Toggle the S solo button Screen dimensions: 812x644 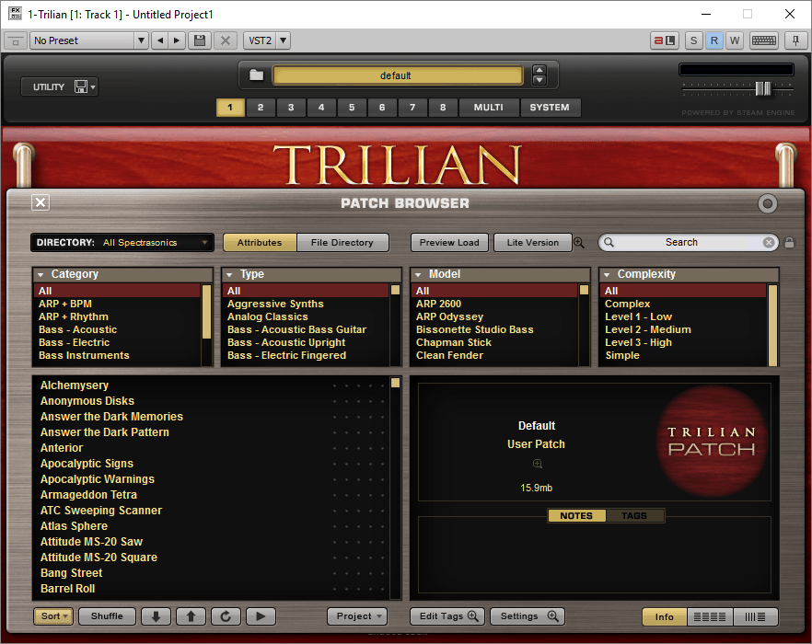(694, 40)
